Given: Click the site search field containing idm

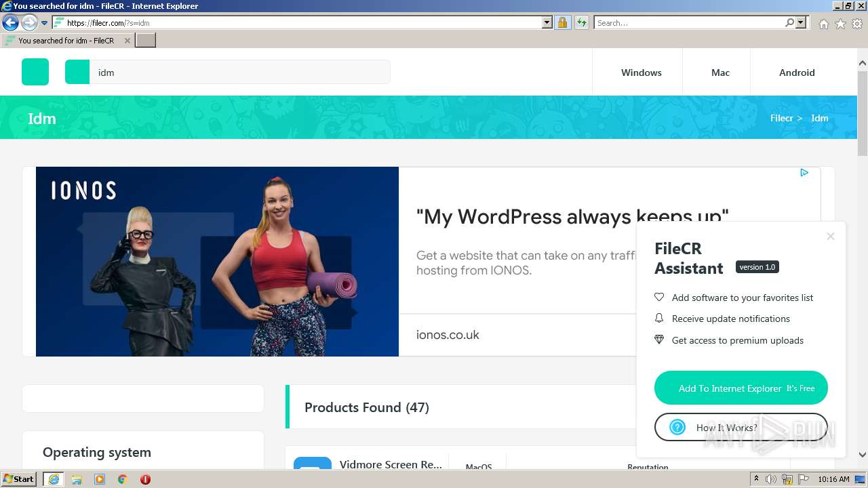Looking at the screenshot, I should [240, 72].
